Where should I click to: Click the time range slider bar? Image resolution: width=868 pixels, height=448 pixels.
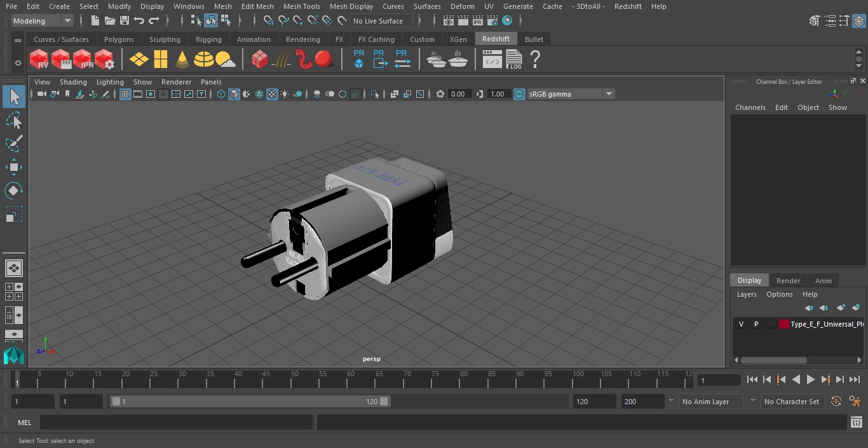(250, 402)
